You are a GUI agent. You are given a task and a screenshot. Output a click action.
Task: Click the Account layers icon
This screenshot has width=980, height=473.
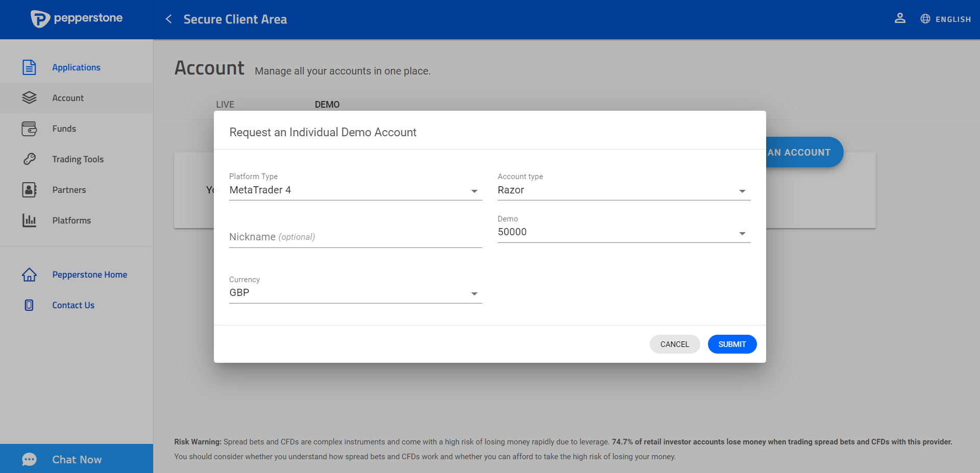29,97
